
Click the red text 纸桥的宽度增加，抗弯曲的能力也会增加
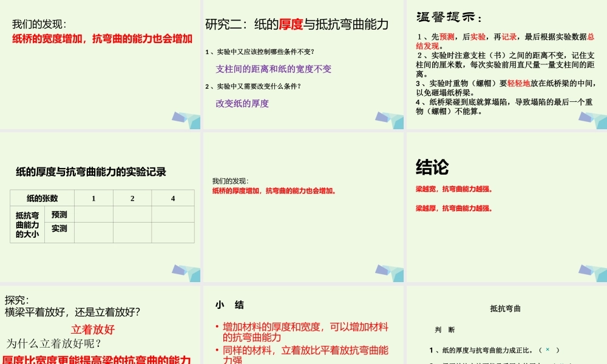102,39
